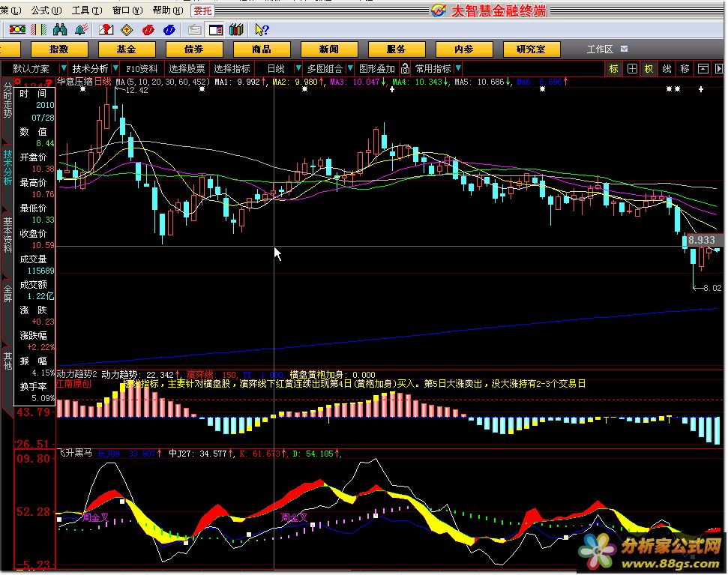Click the 选择指标 toolbar item

(232, 69)
